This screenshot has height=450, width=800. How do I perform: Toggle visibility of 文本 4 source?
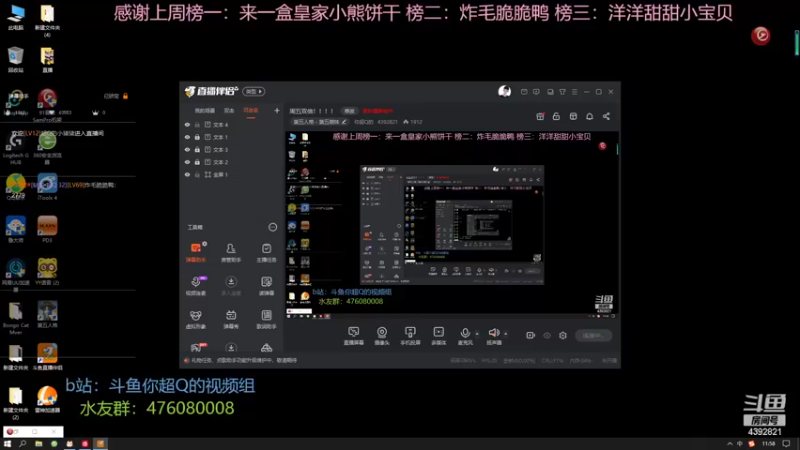pos(187,124)
